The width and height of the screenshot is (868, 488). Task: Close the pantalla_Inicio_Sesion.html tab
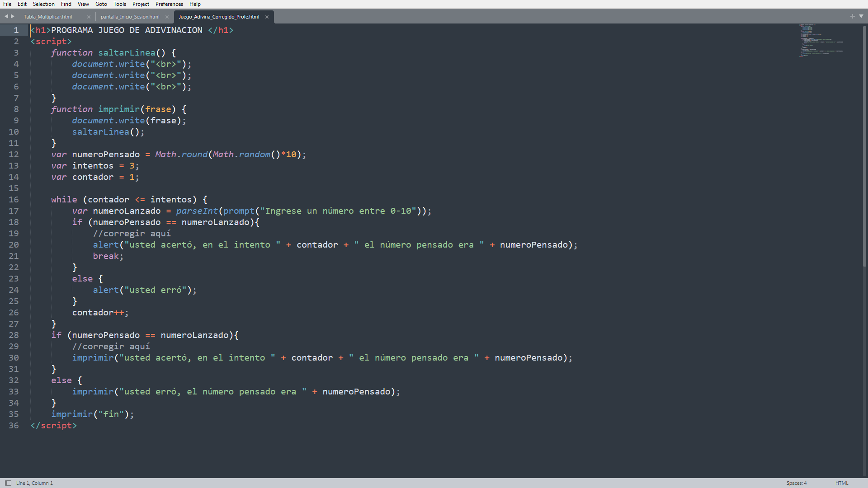pos(167,17)
